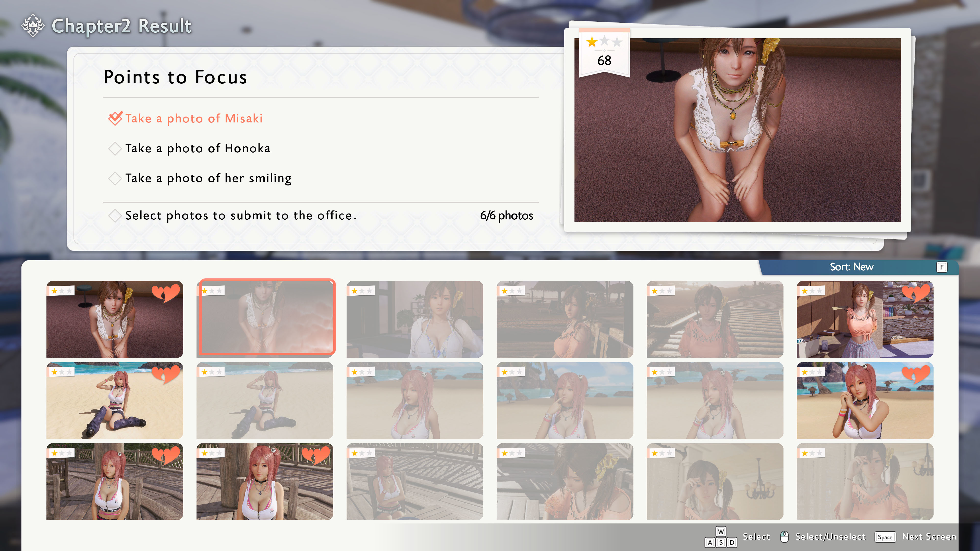The width and height of the screenshot is (980, 551).
Task: Click the large preview photo scored 68
Action: click(x=738, y=130)
